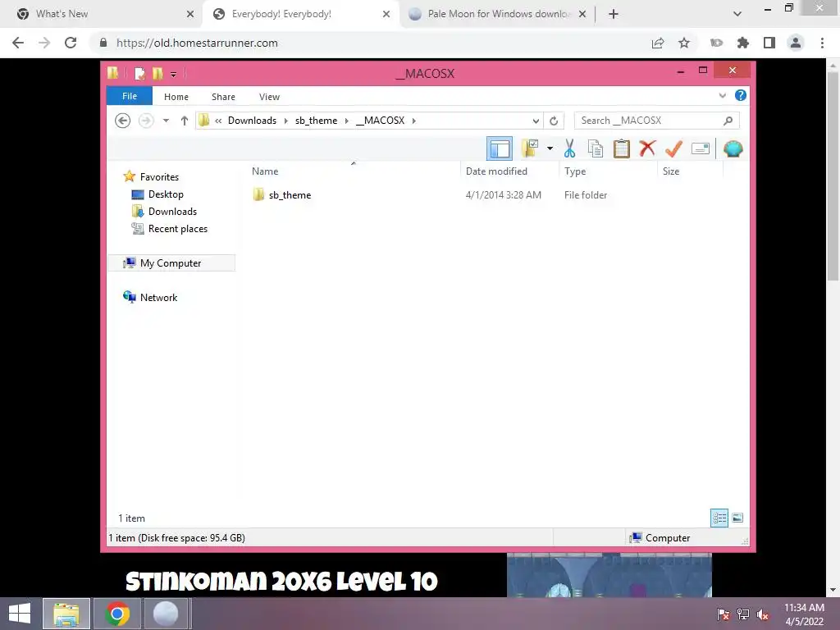Switch to the Pale Moon for Windows tab
The width and height of the screenshot is (840, 630).
[x=496, y=14]
